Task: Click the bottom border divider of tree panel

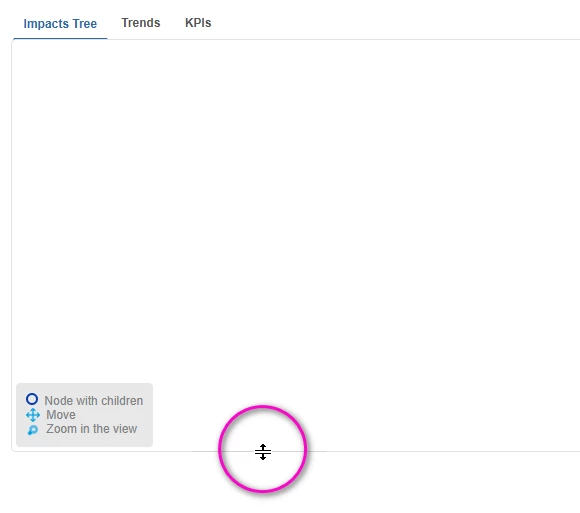Action: 407,451
